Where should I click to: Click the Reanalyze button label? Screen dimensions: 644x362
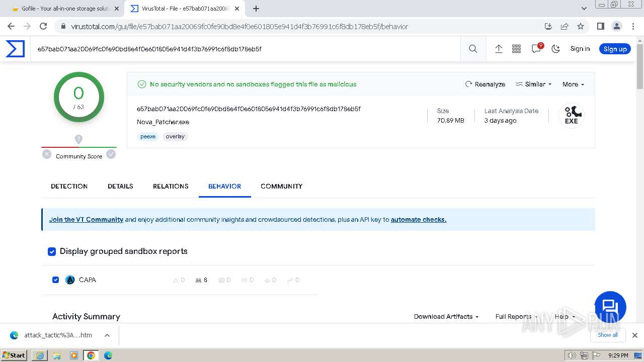pyautogui.click(x=490, y=84)
